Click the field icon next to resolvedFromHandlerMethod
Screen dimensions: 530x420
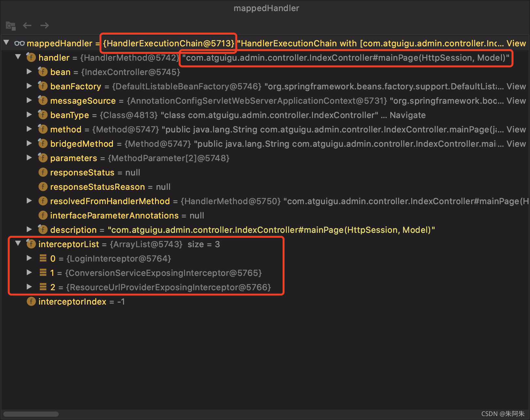43,201
